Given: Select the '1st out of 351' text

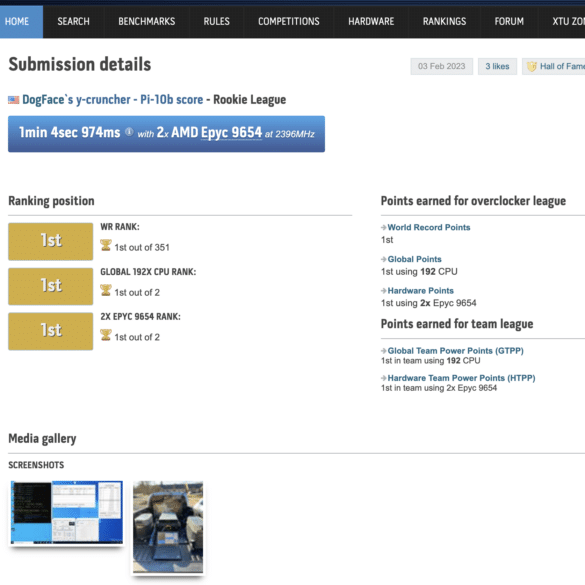Looking at the screenshot, I should (x=142, y=247).
